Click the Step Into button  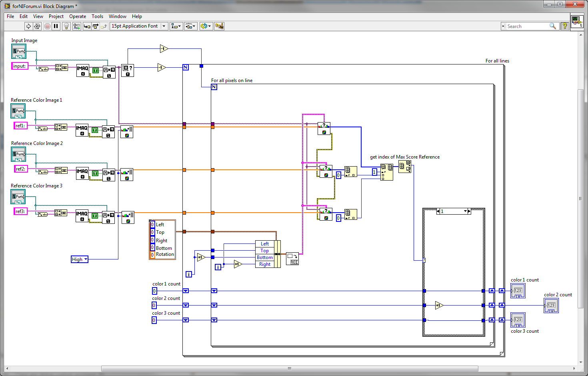(x=87, y=26)
